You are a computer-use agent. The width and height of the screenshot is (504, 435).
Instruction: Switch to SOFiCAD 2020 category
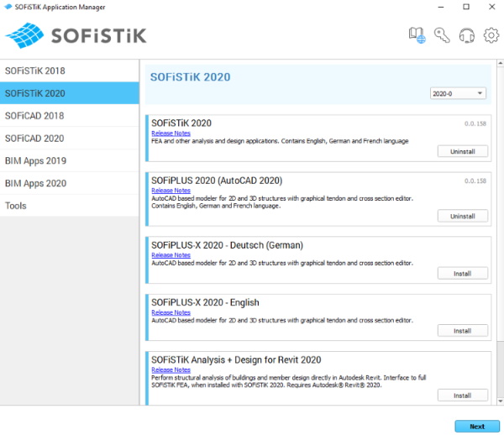(x=70, y=139)
